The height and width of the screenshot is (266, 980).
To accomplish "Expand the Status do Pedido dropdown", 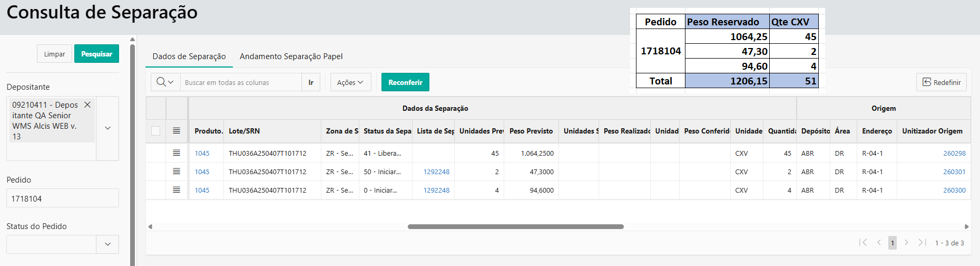I will click(107, 244).
